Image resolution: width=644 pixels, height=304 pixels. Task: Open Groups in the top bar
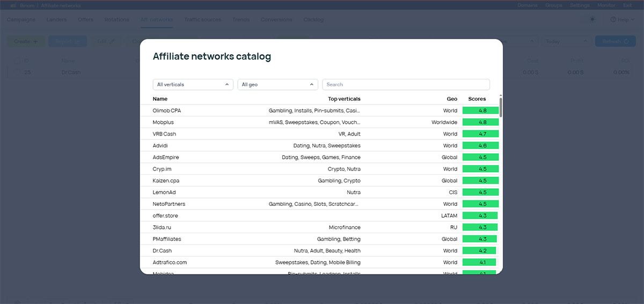point(553,5)
